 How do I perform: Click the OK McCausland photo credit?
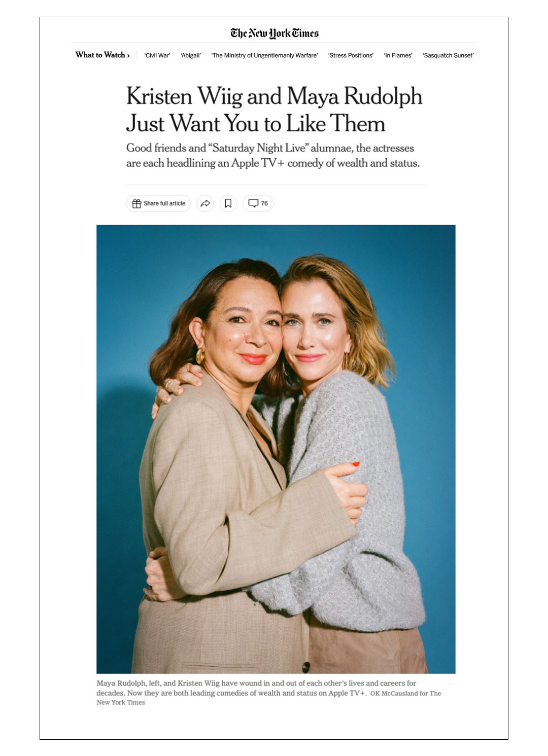click(405, 693)
